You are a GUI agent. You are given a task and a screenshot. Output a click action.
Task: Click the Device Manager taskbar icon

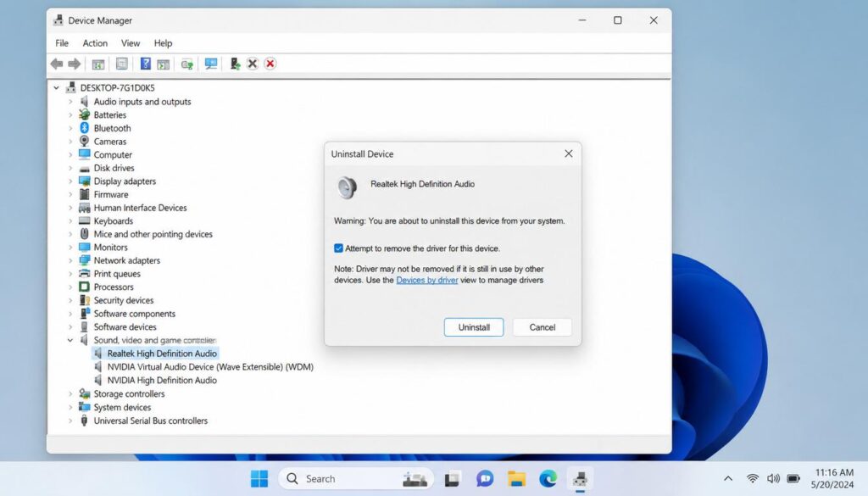pos(580,479)
